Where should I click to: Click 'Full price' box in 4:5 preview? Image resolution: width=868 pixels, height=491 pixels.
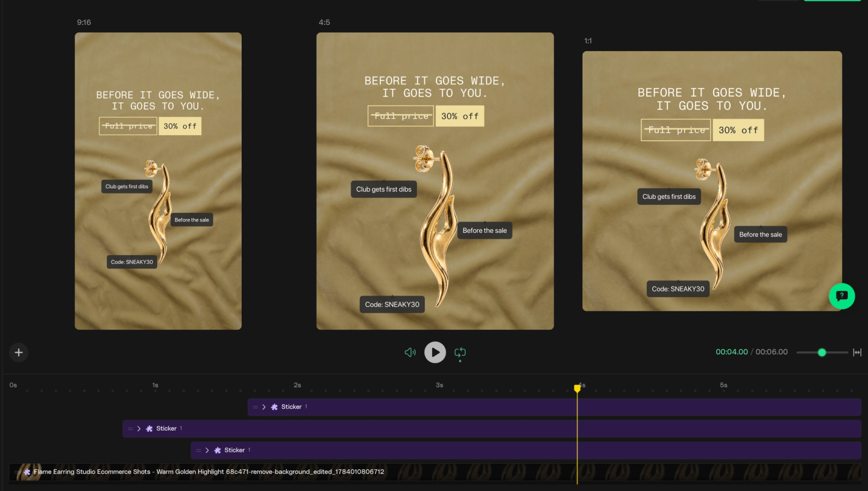pos(401,116)
